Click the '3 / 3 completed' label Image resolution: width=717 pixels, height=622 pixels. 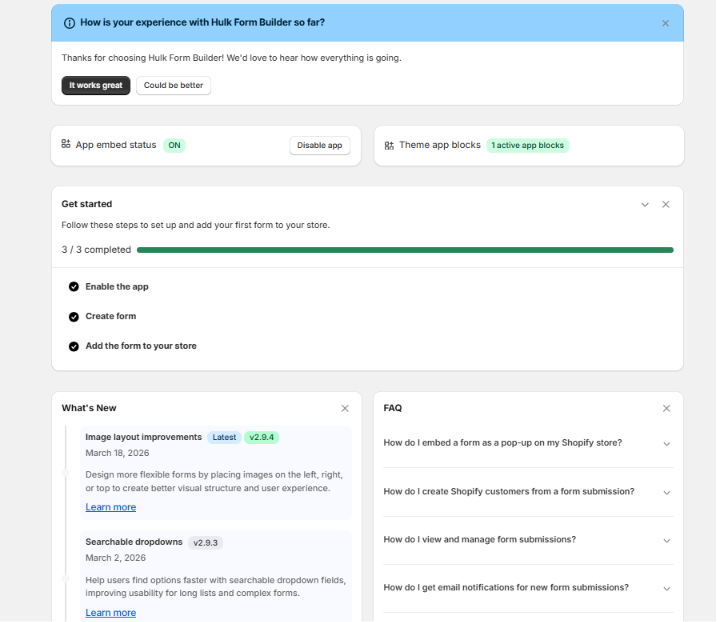coord(96,250)
